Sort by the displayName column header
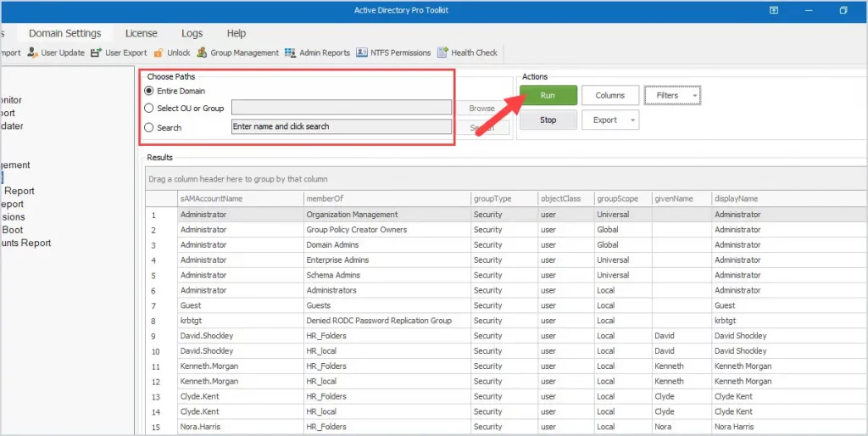The height and width of the screenshot is (436, 868). [789, 198]
